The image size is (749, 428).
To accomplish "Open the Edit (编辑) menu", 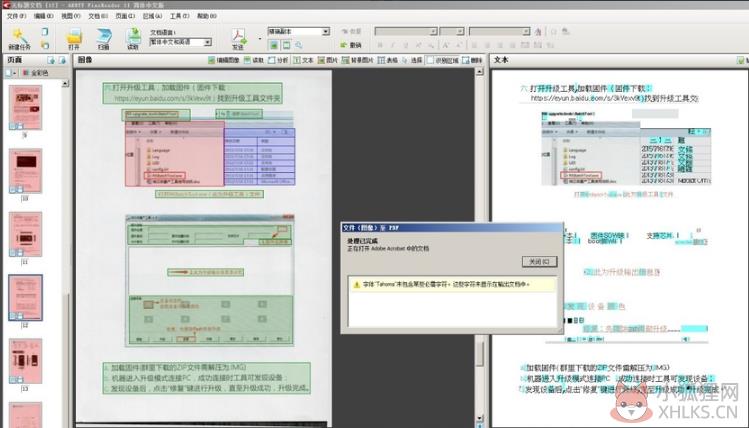I will point(43,16).
